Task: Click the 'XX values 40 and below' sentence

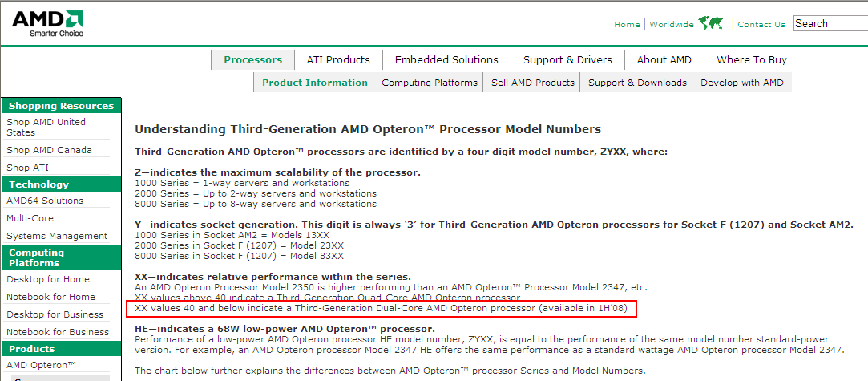Action: (x=381, y=309)
